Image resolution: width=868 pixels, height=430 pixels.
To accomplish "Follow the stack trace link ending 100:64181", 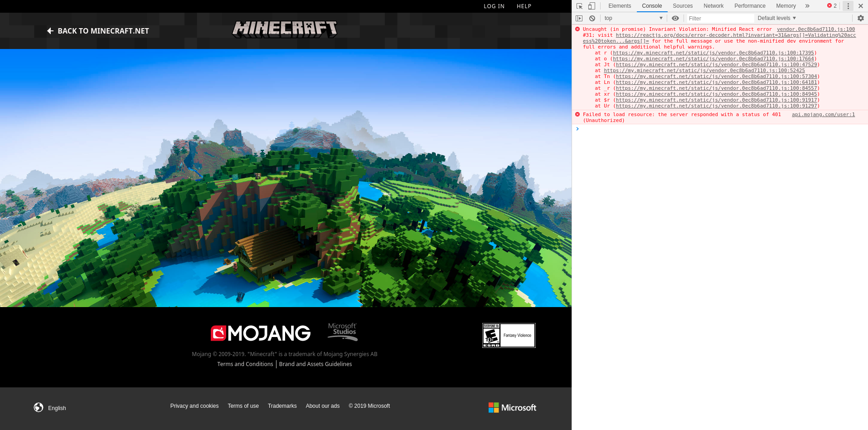I will click(716, 83).
